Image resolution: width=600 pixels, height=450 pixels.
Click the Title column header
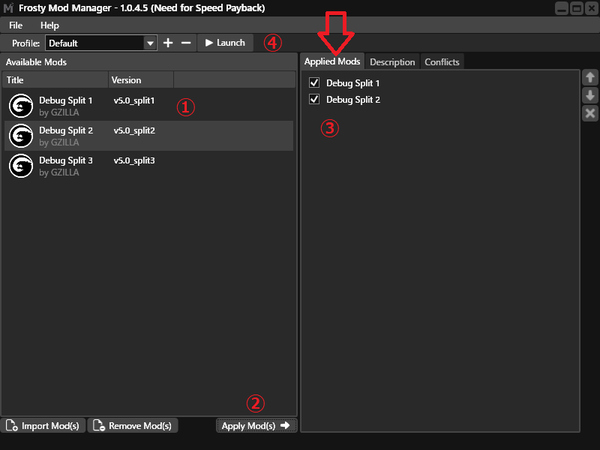point(56,80)
